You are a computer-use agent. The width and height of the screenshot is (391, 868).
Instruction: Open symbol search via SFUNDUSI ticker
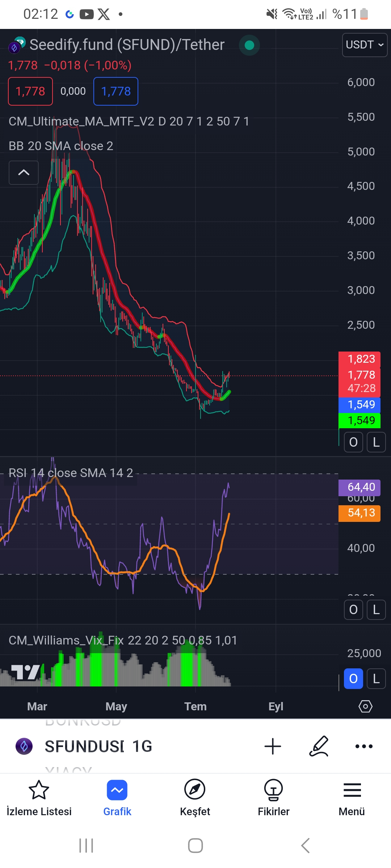coord(84,746)
